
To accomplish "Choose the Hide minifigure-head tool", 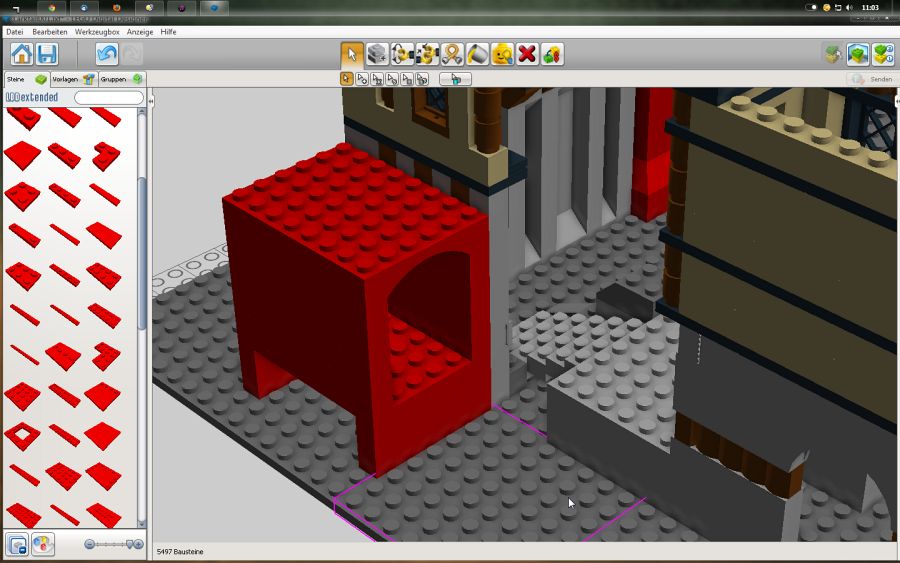I will click(x=502, y=54).
